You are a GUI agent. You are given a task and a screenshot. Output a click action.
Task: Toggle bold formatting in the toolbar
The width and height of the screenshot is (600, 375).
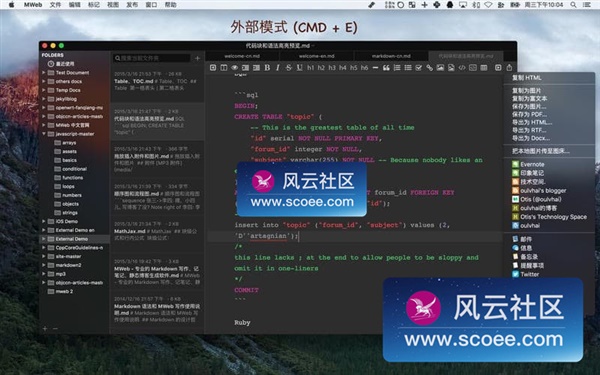(267, 68)
